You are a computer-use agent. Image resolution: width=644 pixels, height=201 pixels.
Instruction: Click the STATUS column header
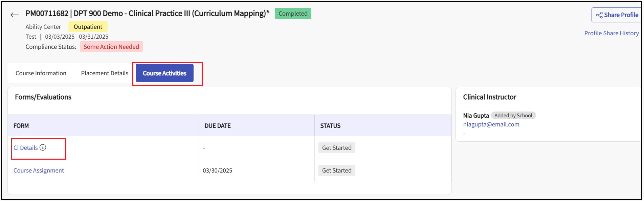click(330, 126)
